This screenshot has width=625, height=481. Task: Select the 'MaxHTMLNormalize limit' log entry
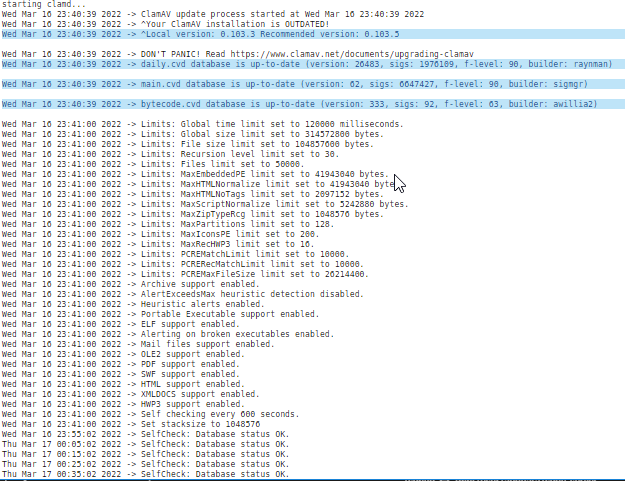[x=200, y=184]
